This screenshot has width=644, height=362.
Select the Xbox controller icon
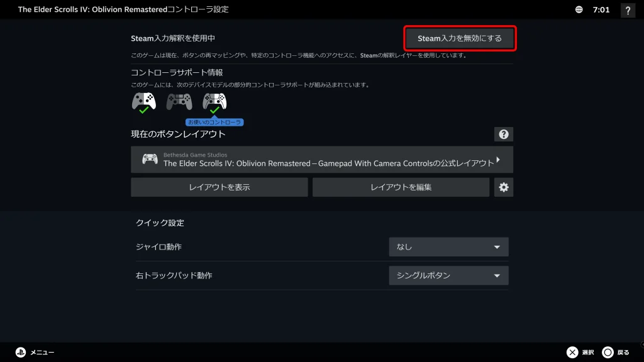[x=144, y=102]
